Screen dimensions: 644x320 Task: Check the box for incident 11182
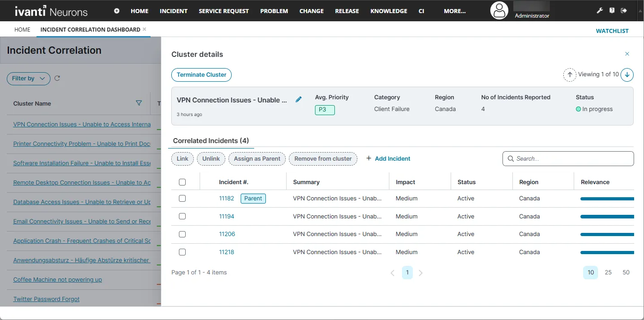182,198
